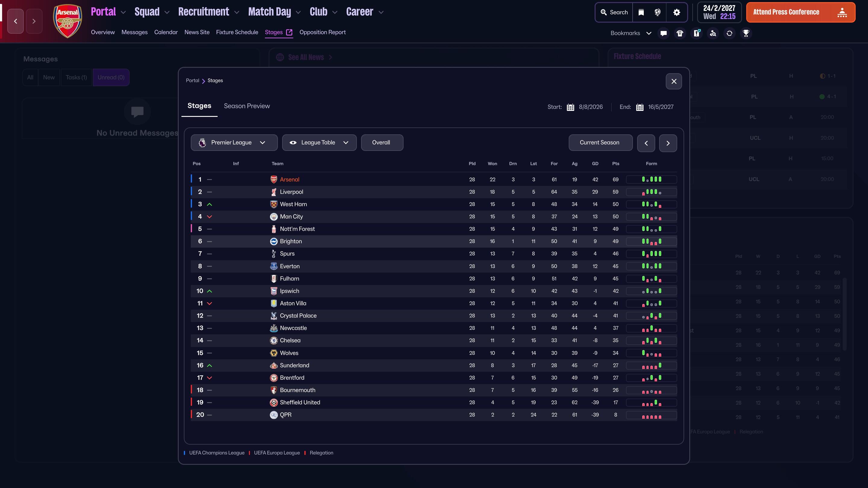Open the Premier League competition dropdown
The image size is (868, 488).
pos(234,142)
